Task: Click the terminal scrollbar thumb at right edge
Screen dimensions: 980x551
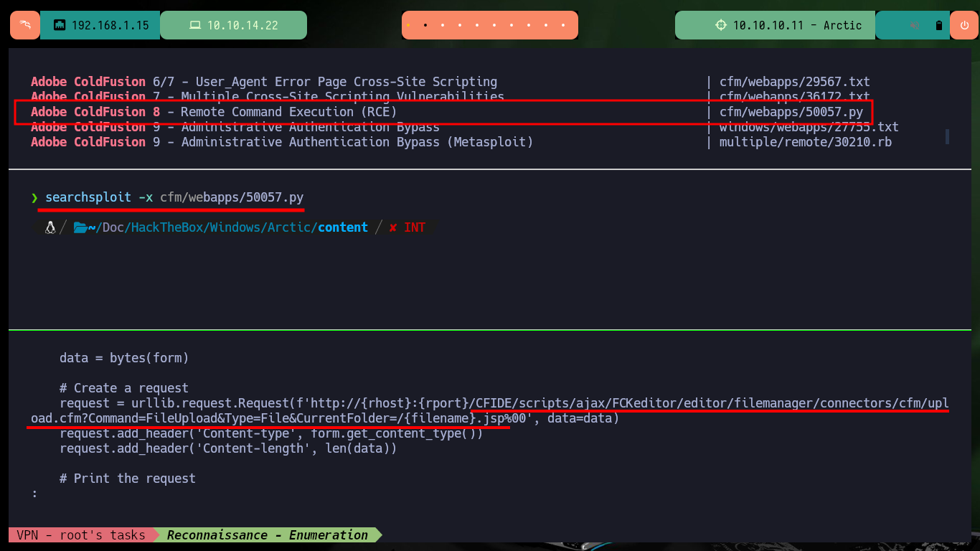Action: tap(947, 136)
